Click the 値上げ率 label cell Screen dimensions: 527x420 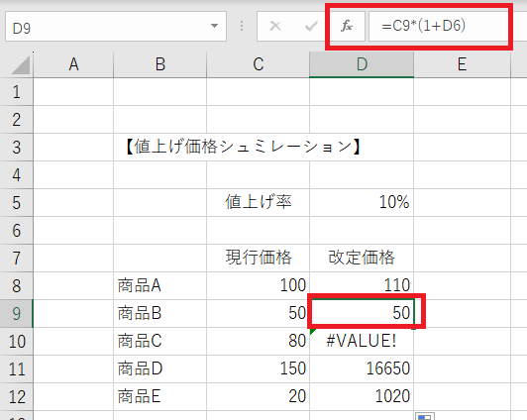259,203
